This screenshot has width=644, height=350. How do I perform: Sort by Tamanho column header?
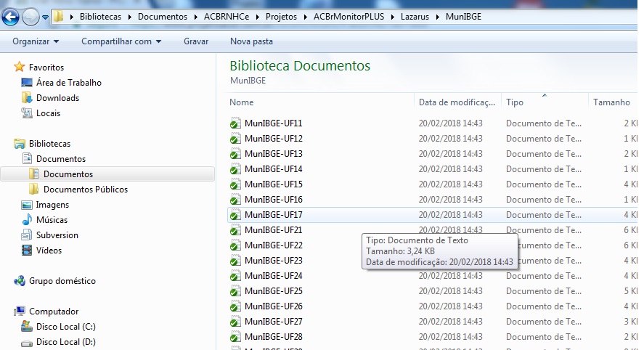point(611,102)
